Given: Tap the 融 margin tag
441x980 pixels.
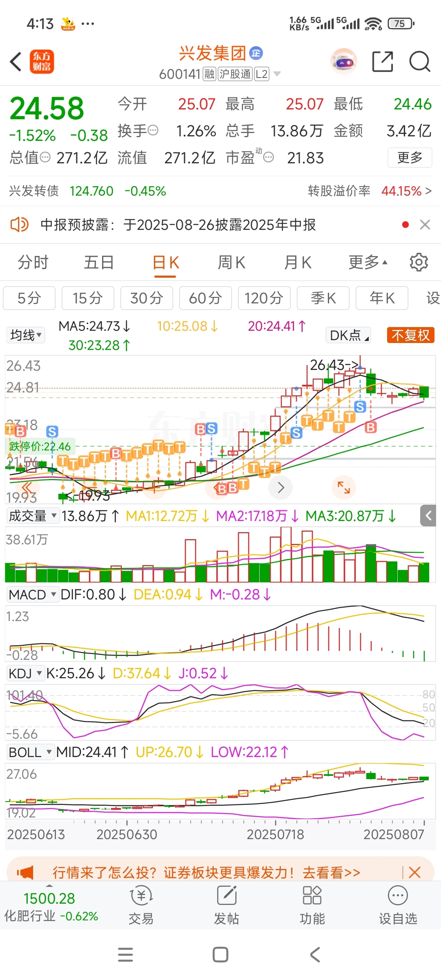Looking at the screenshot, I should (x=209, y=74).
